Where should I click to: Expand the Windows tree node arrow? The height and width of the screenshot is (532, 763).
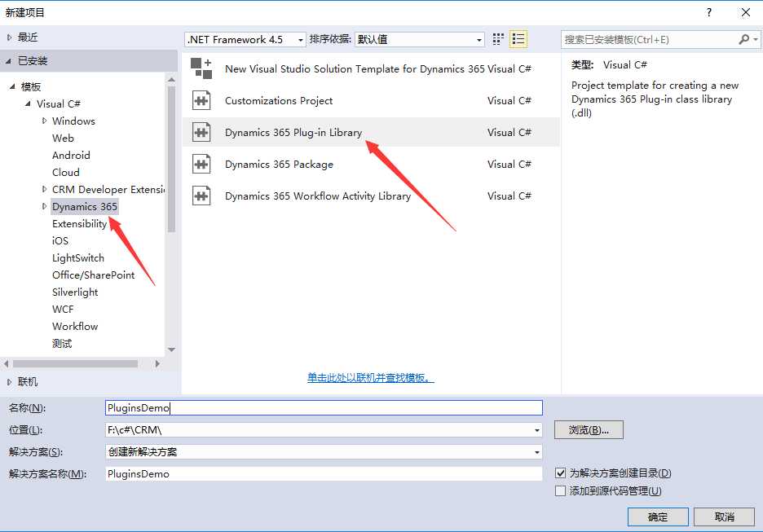44,121
